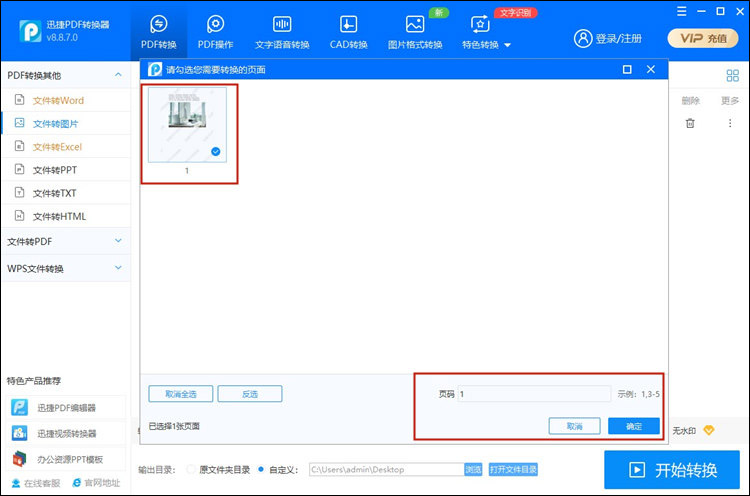Expand the 文件转PDF section
The image size is (750, 496).
pyautogui.click(x=66, y=241)
